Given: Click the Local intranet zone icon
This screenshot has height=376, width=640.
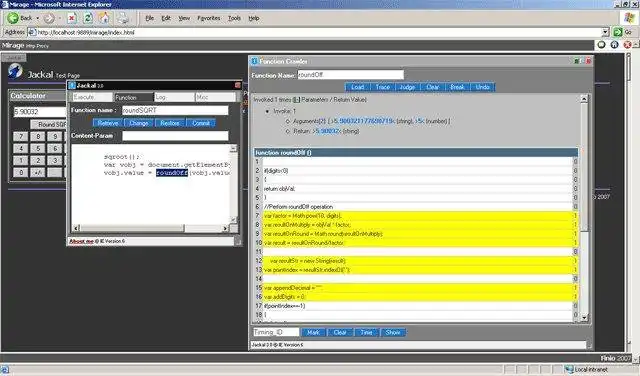Looking at the screenshot, I should point(569,370).
